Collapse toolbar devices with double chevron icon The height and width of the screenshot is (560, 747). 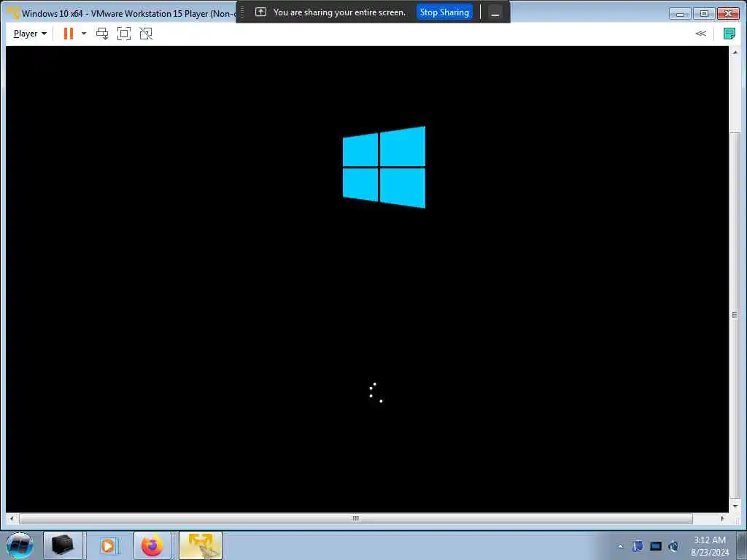[x=700, y=34]
